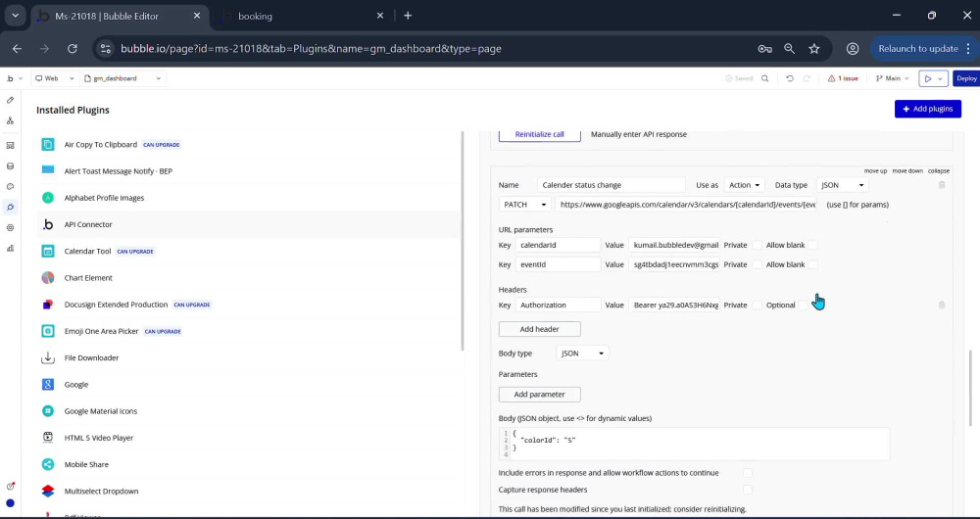Click the API settings panel scrollbar

click(970, 388)
